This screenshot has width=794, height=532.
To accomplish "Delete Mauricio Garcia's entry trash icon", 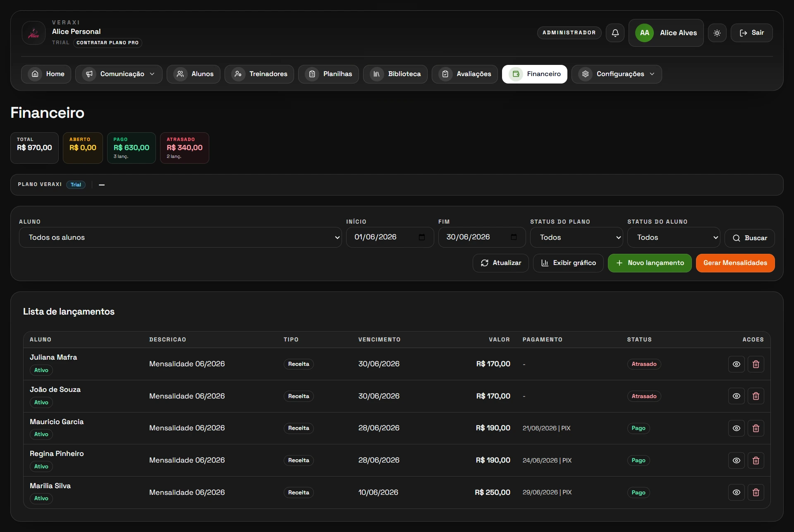I will click(x=756, y=428).
